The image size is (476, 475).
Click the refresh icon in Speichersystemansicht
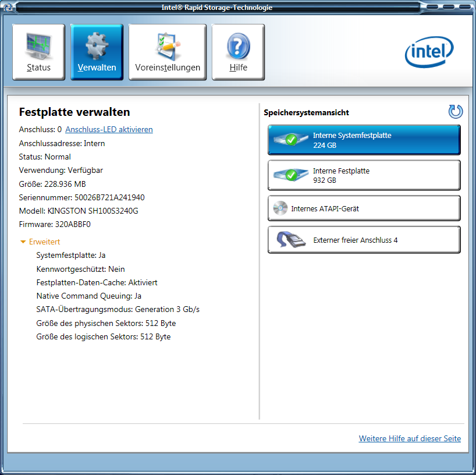click(456, 111)
